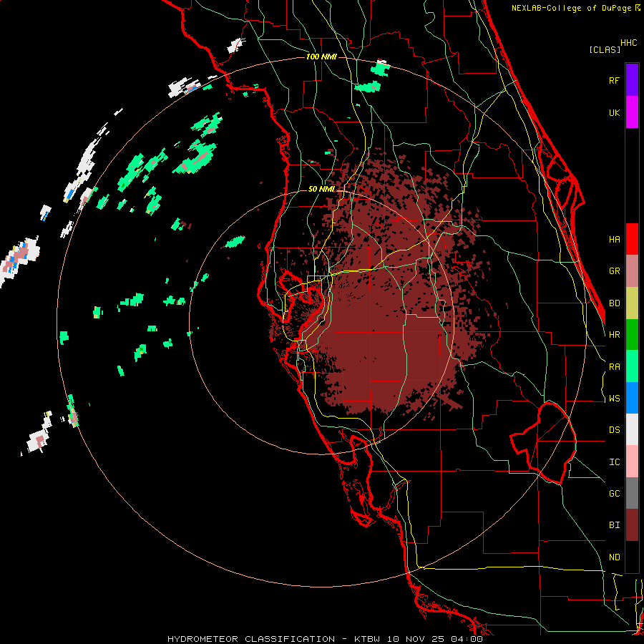
Task: Click the '10 NOV 25 04:00' timestamp
Action: click(434, 639)
